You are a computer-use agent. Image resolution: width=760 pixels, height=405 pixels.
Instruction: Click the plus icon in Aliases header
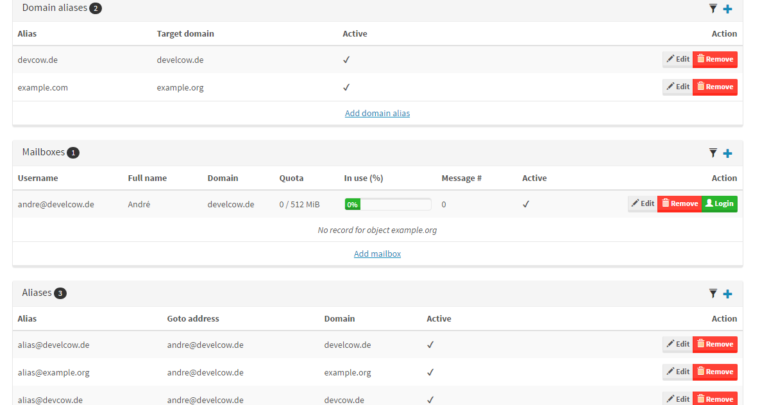(x=728, y=294)
